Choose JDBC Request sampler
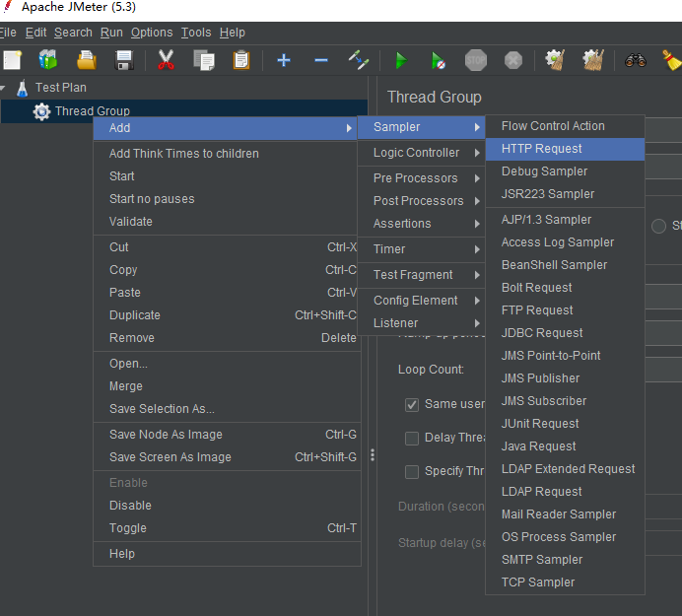Viewport: 682px width, 616px height. 565,333
